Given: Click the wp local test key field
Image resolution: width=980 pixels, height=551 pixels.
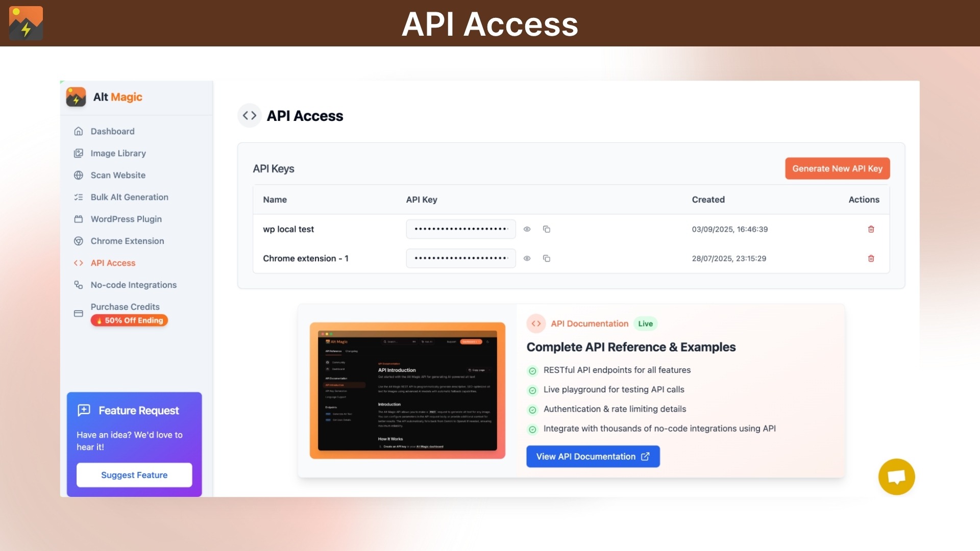Looking at the screenshot, I should [x=460, y=229].
